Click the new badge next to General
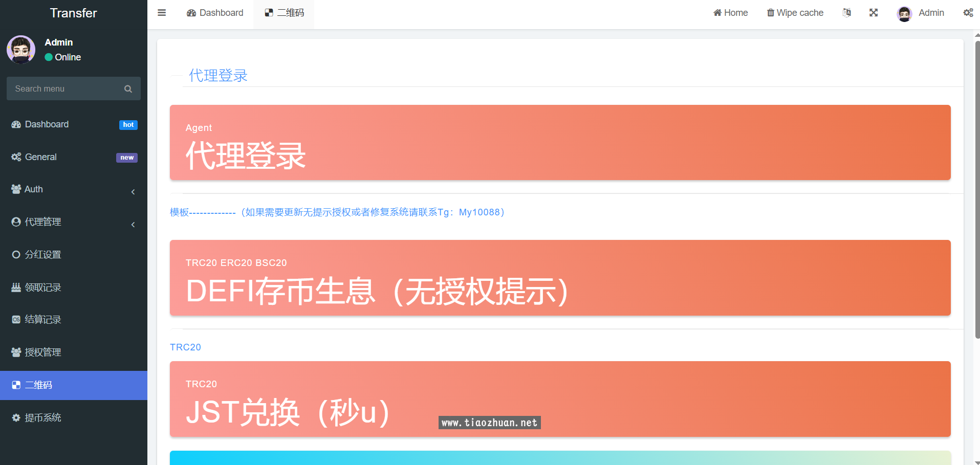 tap(127, 158)
